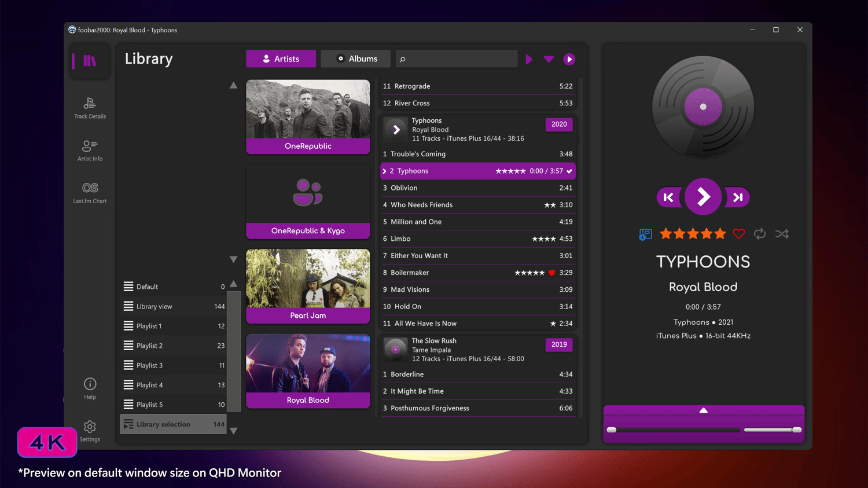The image size is (868, 488).
Task: Select Playlist 3
Action: point(174,365)
